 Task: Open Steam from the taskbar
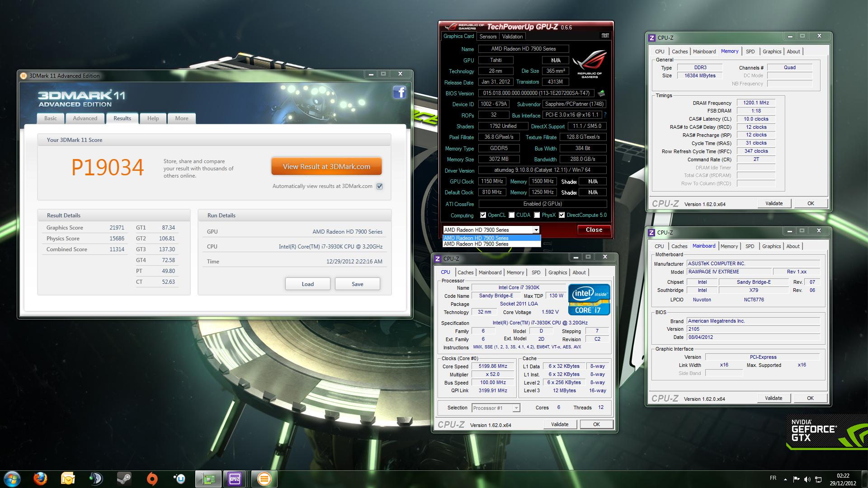pyautogui.click(x=124, y=479)
